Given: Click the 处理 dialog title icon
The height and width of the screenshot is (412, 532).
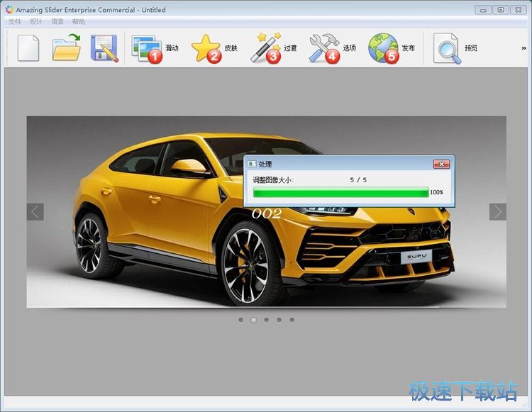Looking at the screenshot, I should click(252, 164).
